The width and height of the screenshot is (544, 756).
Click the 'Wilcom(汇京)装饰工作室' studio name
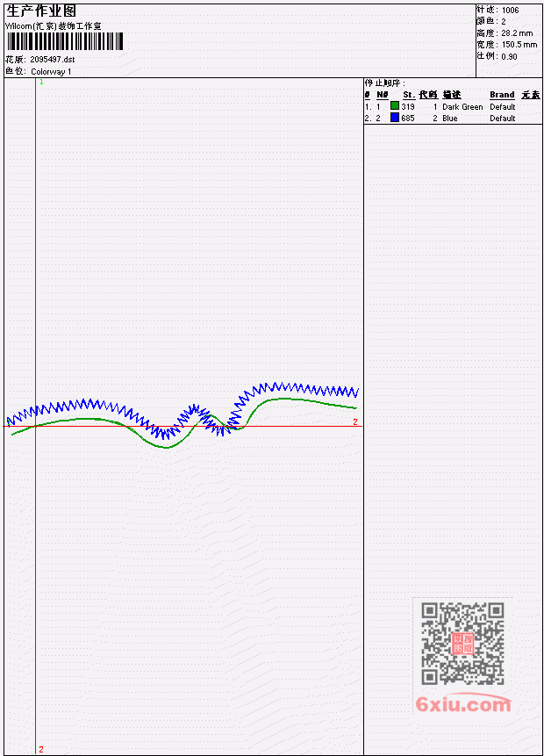click(x=53, y=26)
